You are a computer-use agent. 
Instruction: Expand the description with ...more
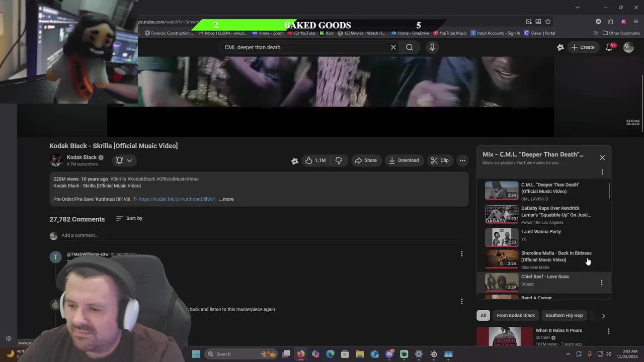pos(226,199)
